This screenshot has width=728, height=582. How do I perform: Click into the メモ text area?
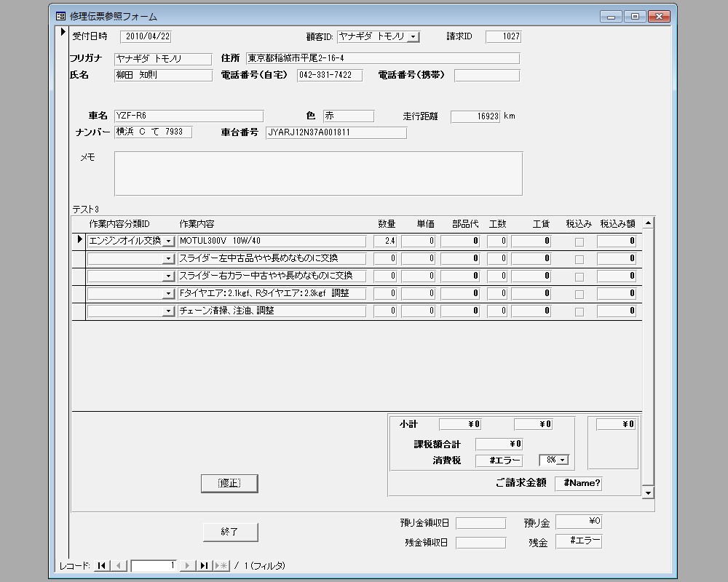[x=318, y=173]
